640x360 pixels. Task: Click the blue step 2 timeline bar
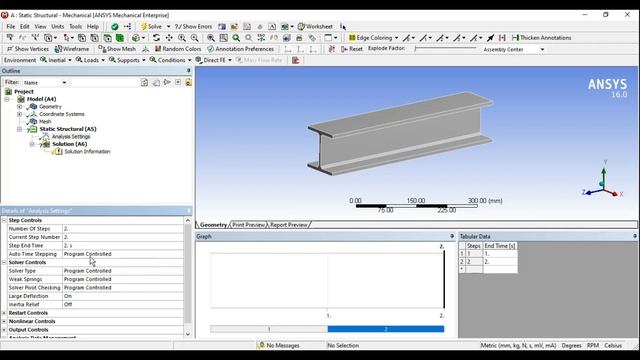pyautogui.click(x=386, y=329)
